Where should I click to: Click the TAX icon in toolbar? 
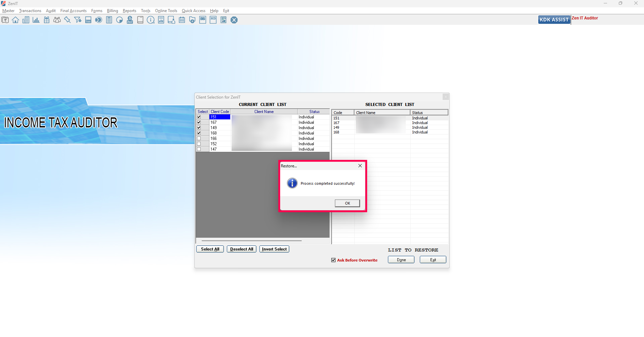click(x=88, y=20)
